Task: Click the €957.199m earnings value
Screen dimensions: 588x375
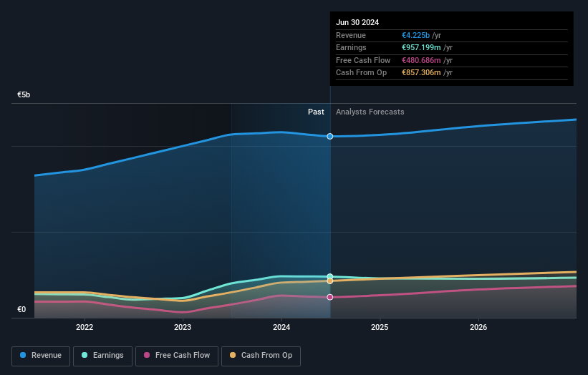Action: (x=421, y=47)
